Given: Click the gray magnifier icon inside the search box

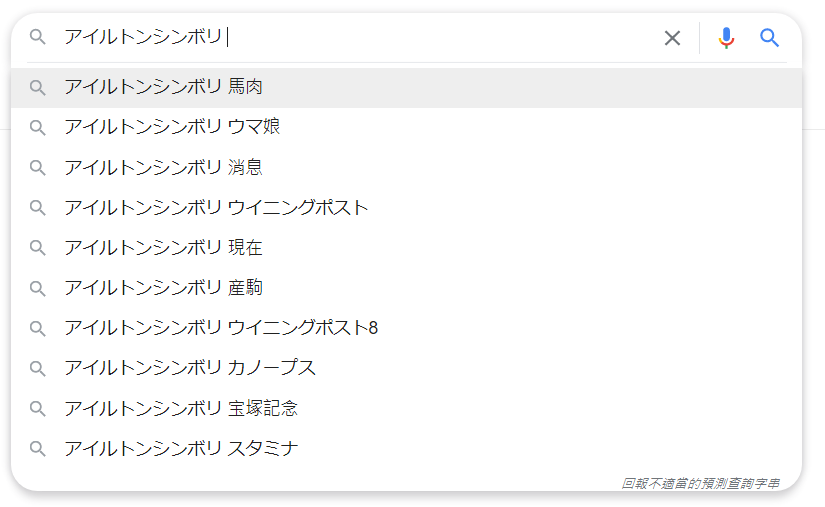Looking at the screenshot, I should pyautogui.click(x=37, y=37).
